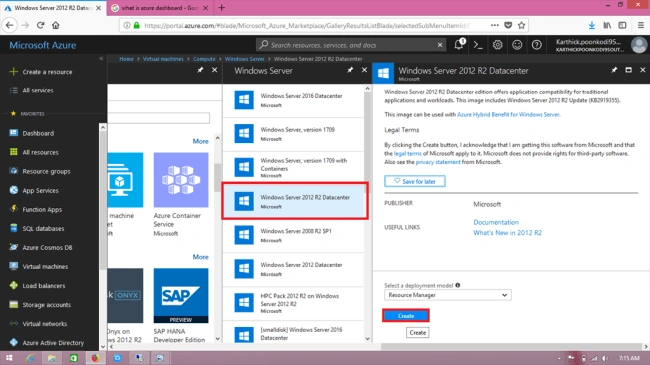Open the deployment model dropdown
Screen dimensions: 650x365
point(448,295)
